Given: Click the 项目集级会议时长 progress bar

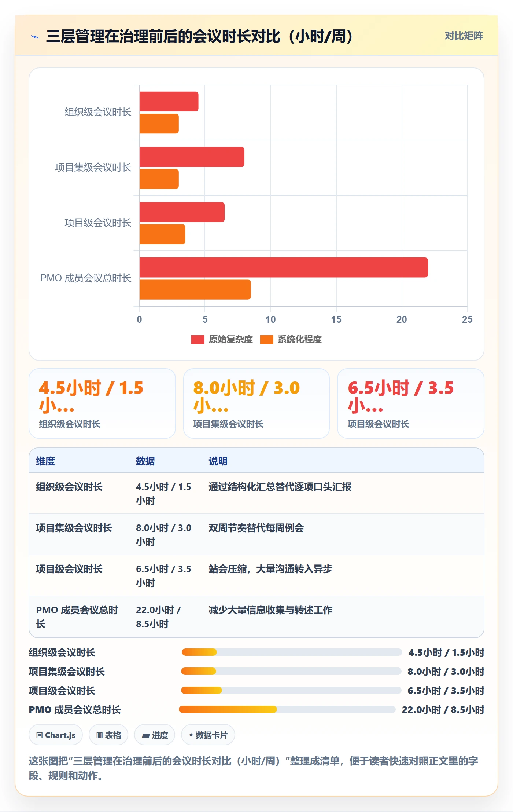Looking at the screenshot, I should (x=291, y=671).
